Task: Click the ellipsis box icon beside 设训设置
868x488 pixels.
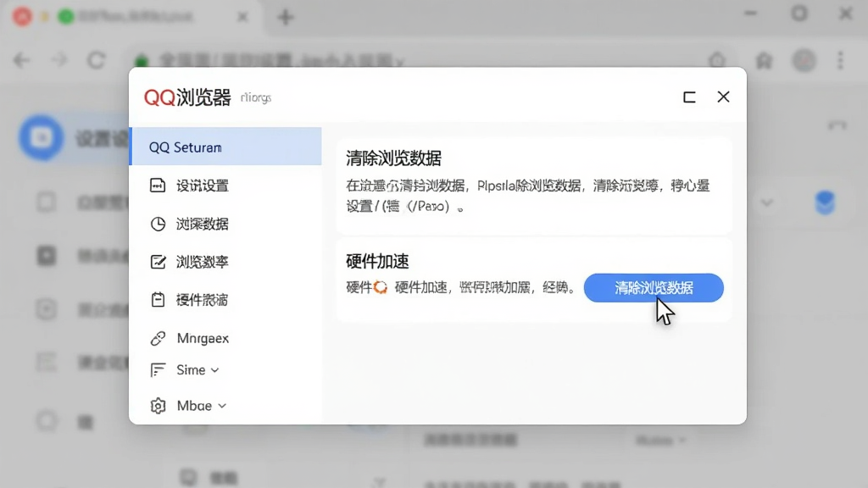Action: tap(158, 186)
